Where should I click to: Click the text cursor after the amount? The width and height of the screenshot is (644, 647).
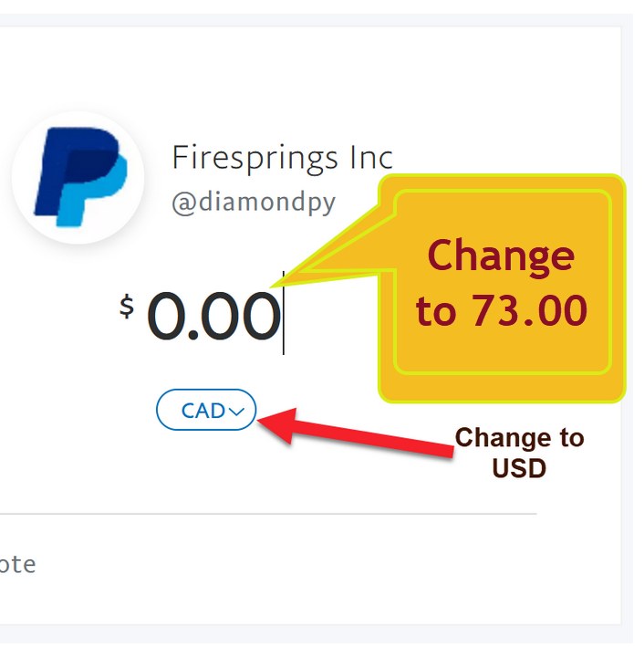284,313
